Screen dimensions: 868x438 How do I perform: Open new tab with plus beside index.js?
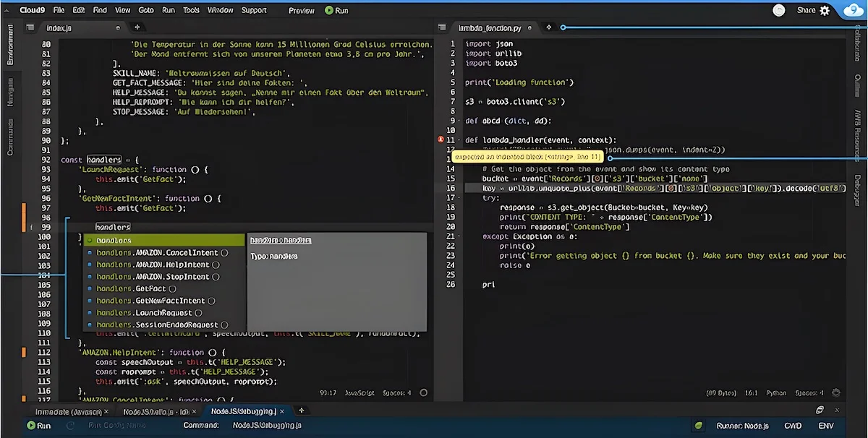coord(137,27)
